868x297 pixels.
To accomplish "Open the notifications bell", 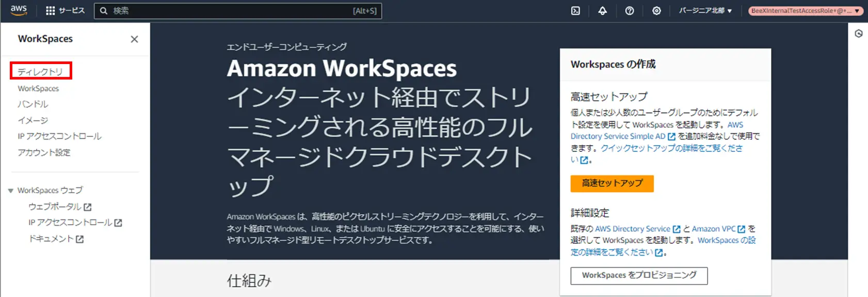I will coord(602,10).
